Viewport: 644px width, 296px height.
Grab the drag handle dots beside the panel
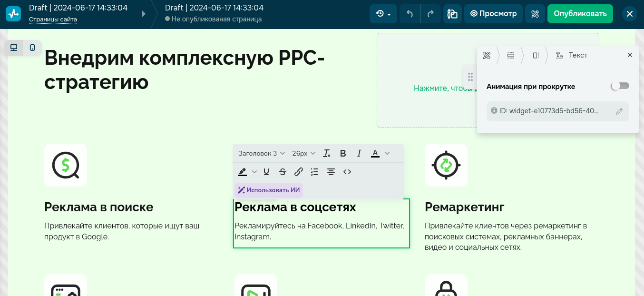(x=470, y=77)
